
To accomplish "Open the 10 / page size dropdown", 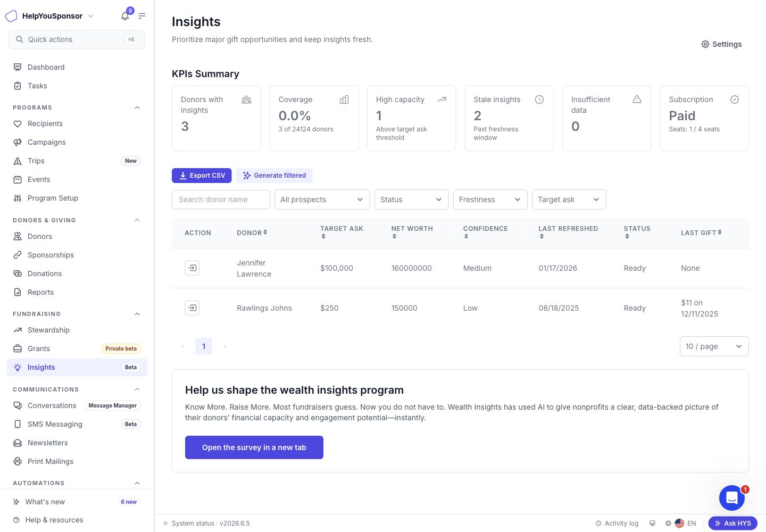I will pos(714,346).
